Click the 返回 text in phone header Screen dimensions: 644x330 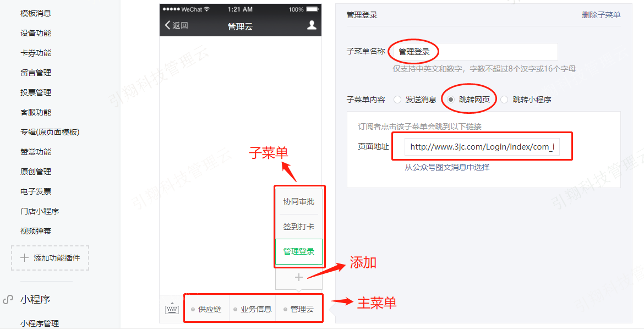coord(180,25)
